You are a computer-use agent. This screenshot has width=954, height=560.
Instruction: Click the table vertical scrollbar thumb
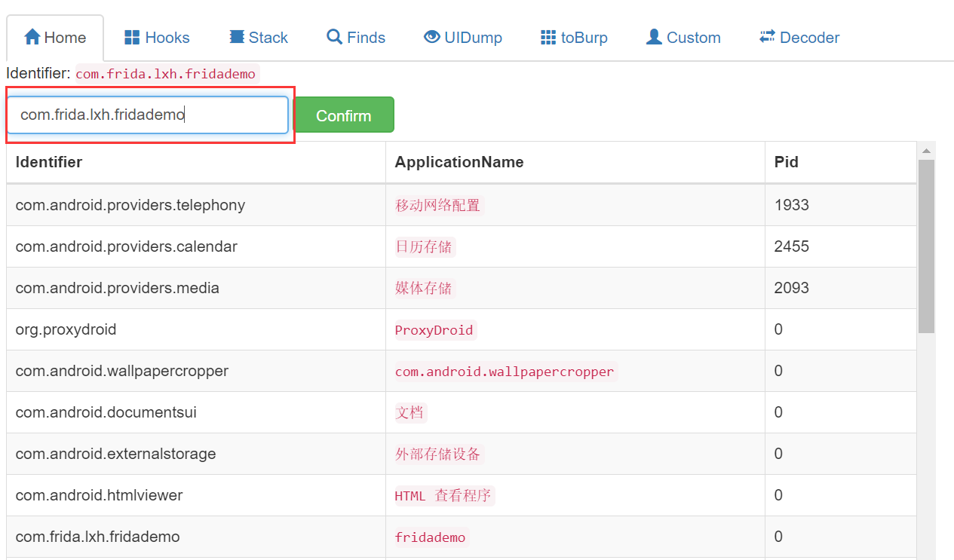[926, 246]
